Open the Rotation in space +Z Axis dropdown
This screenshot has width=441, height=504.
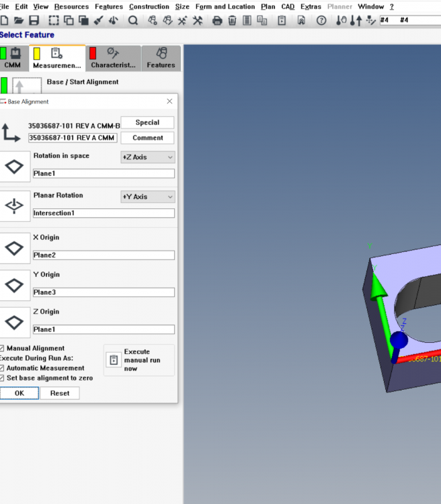[x=147, y=157]
